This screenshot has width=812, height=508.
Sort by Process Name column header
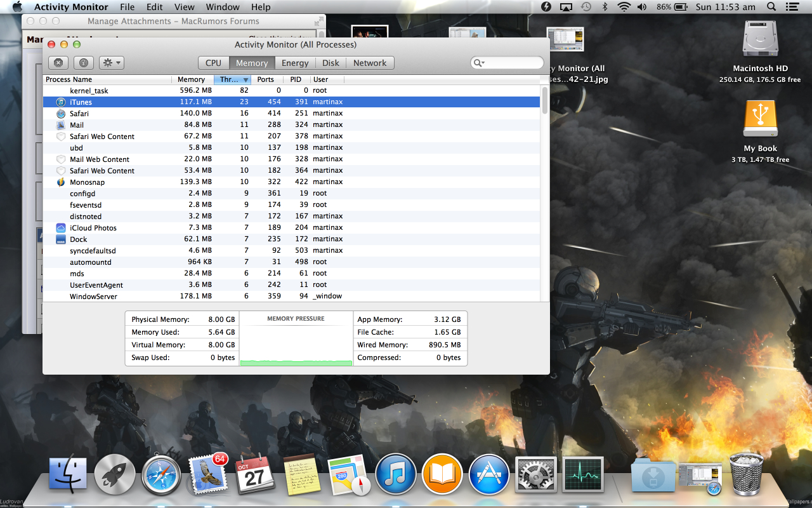click(107, 79)
